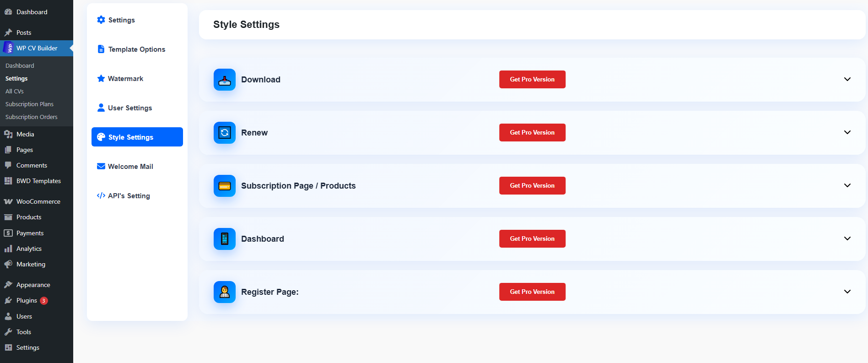868x363 pixels.
Task: Click the Posts pushpin icon
Action: tap(8, 33)
